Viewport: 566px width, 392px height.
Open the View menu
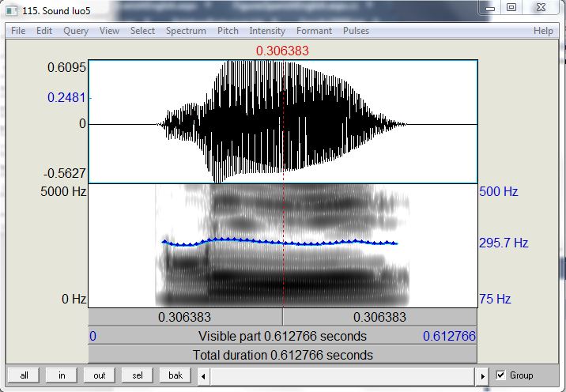coord(109,31)
